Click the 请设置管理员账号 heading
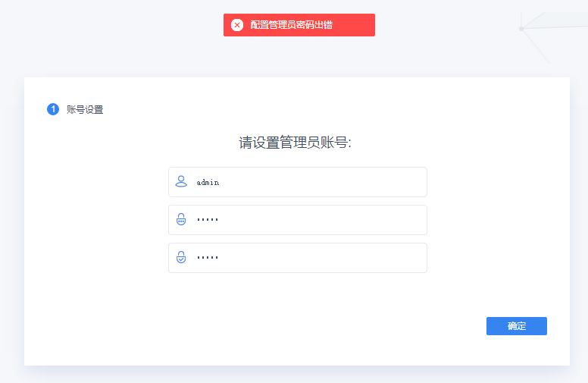The height and width of the screenshot is (383, 588). point(296,143)
